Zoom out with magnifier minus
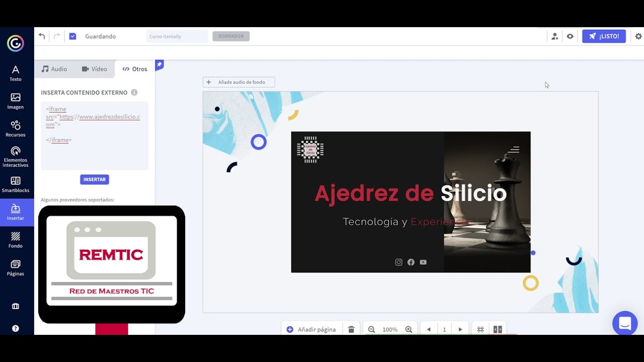644x362 pixels. point(371,329)
